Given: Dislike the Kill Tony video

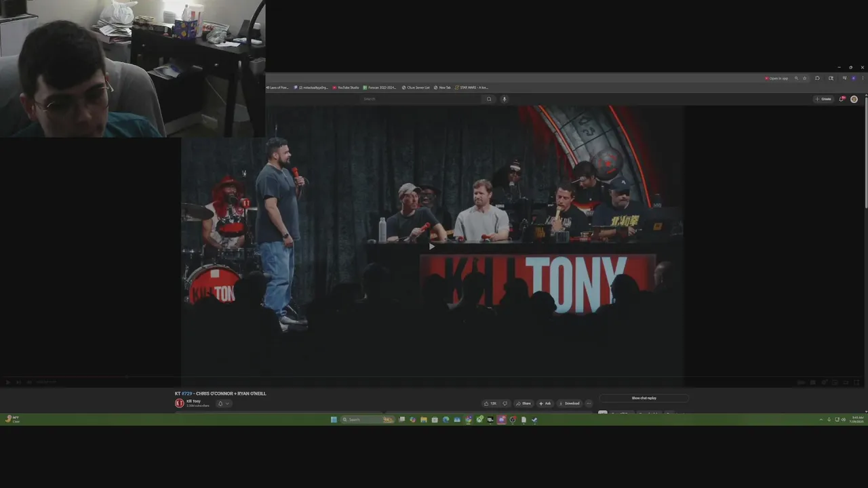Looking at the screenshot, I should 505,403.
